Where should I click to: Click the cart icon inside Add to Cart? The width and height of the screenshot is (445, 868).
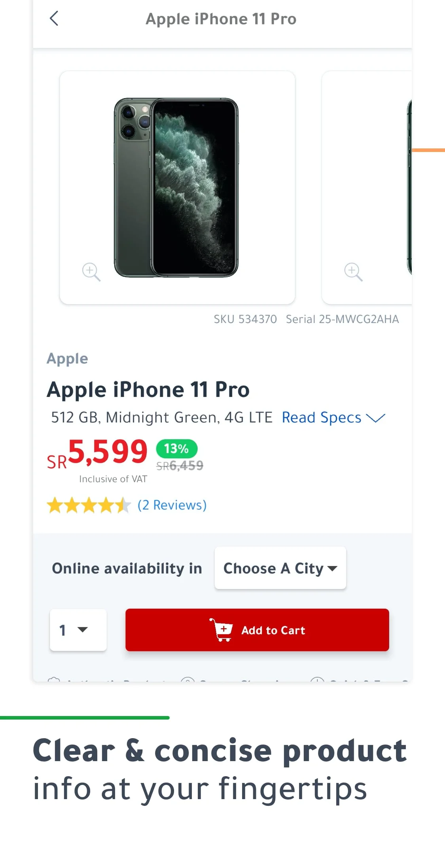222,630
